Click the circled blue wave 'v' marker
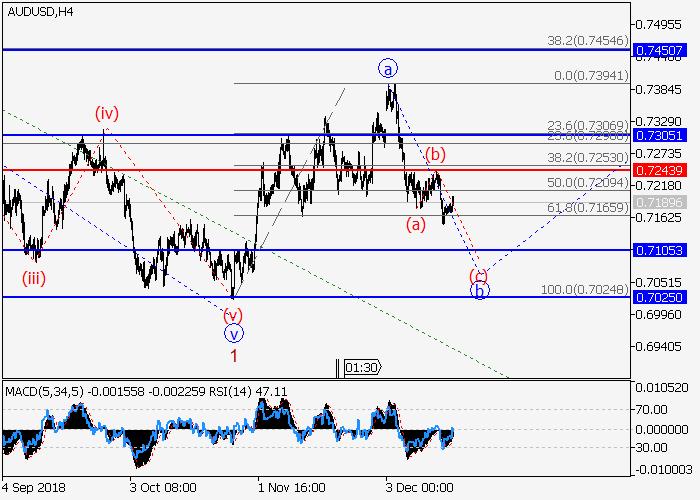Image resolution: width=700 pixels, height=500 pixels. pos(233,333)
